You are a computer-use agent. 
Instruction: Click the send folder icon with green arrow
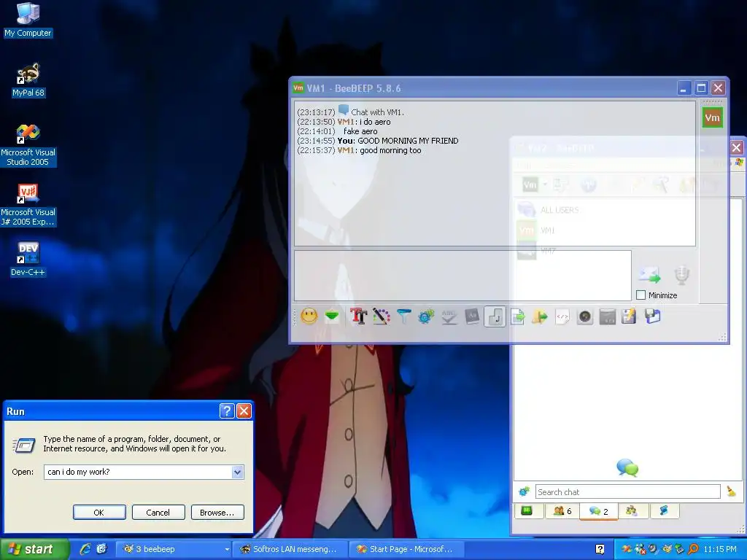(x=540, y=316)
